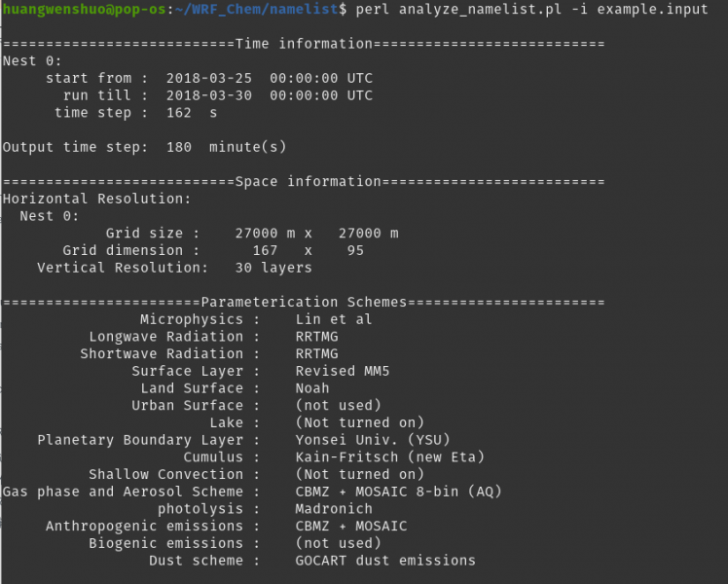Click the GOCART dust emissions text
728x584 pixels.
tap(385, 561)
